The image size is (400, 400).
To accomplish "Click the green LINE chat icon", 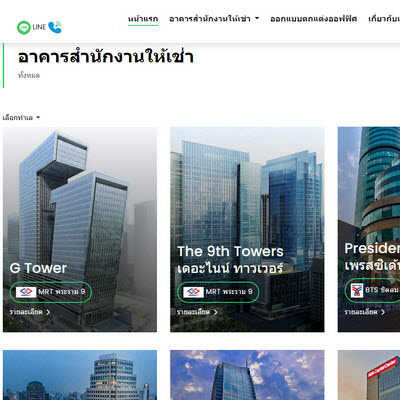I will tap(24, 27).
